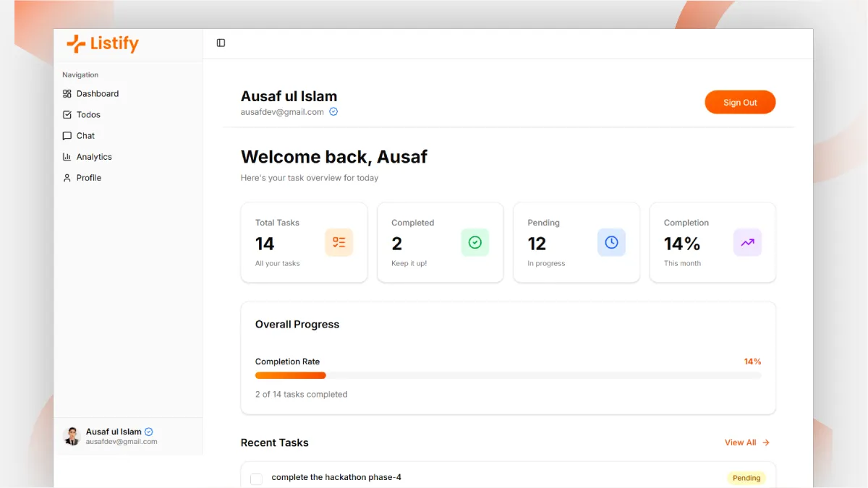Click the Sign Out button
This screenshot has width=868, height=488.
click(x=740, y=103)
